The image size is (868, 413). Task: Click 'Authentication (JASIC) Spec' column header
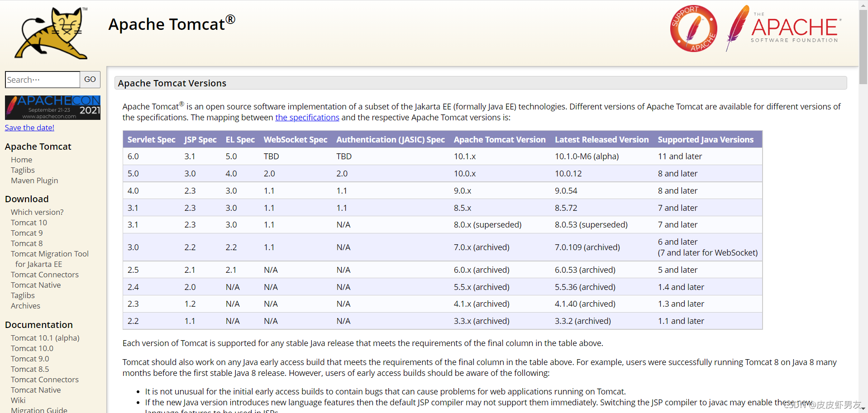tap(391, 140)
